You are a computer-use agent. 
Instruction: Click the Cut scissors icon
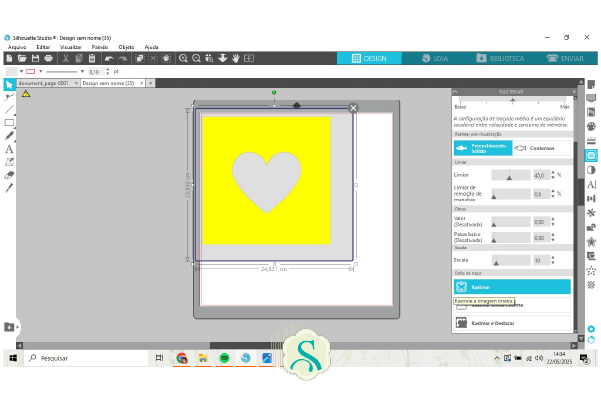[x=66, y=58]
